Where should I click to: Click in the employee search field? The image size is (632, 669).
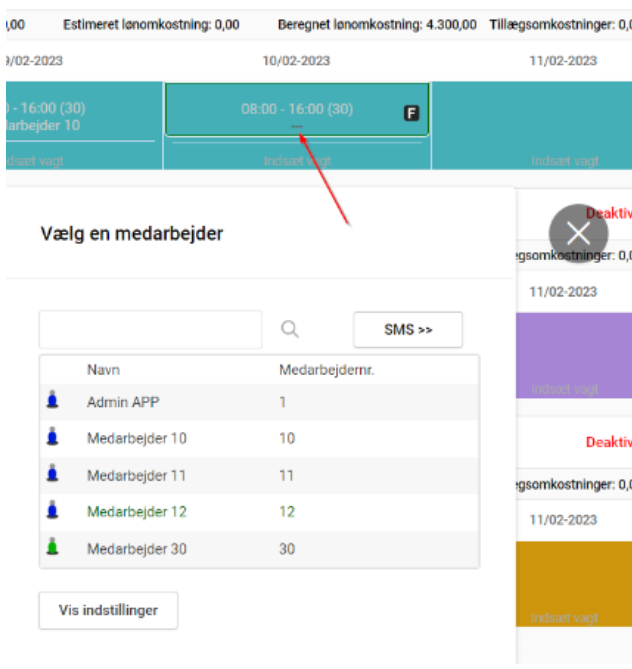coord(150,330)
